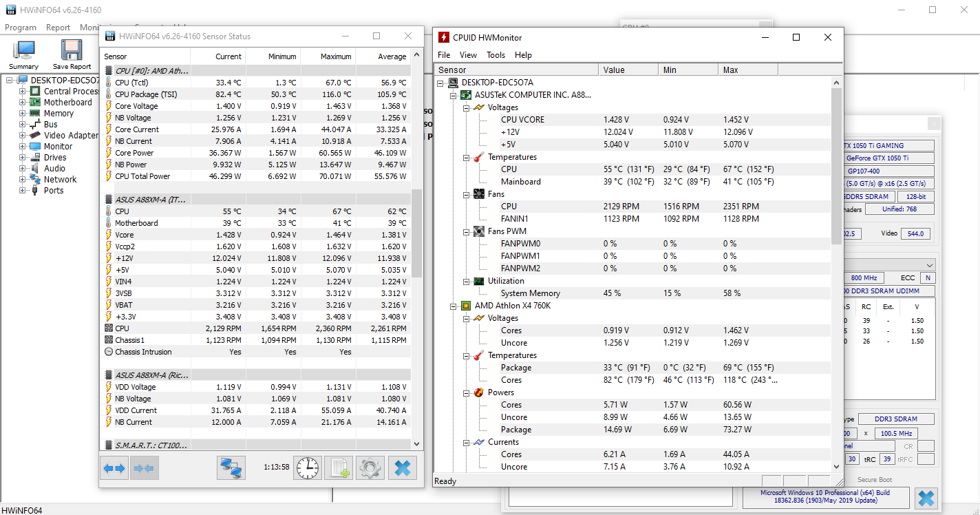Viewport: 980px width, 515px height.
Task: Click Sensor Status vertical scrollbar thumb
Action: [x=416, y=233]
